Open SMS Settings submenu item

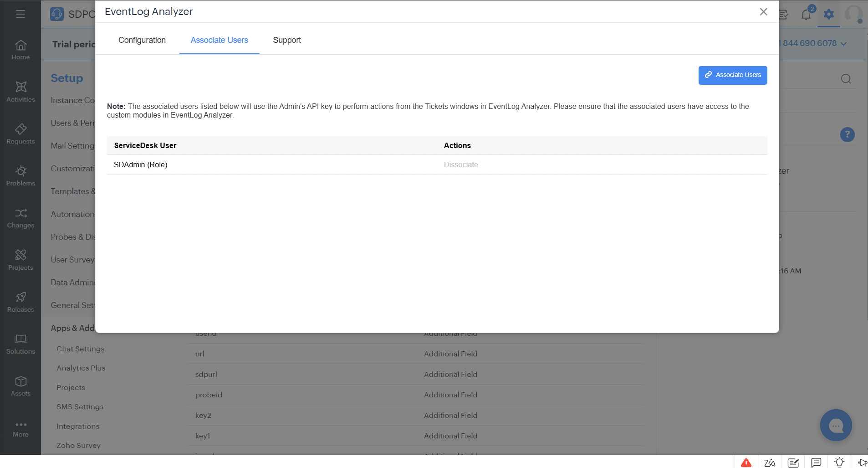coord(80,407)
